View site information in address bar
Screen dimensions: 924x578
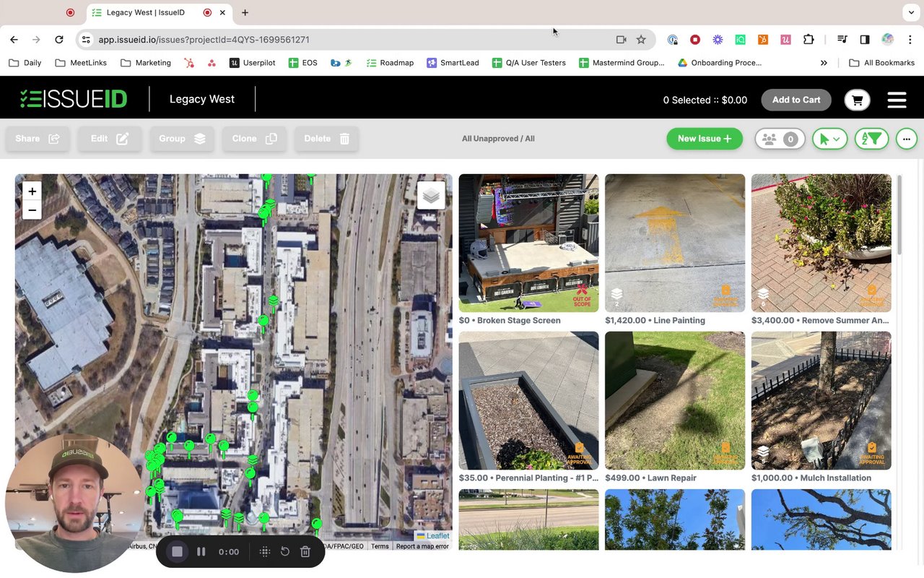tap(86, 40)
